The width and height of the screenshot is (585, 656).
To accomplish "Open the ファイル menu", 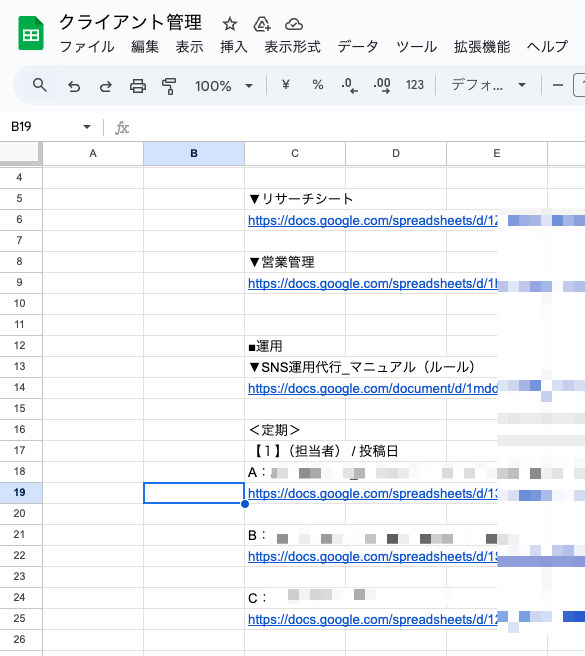I will tap(87, 47).
